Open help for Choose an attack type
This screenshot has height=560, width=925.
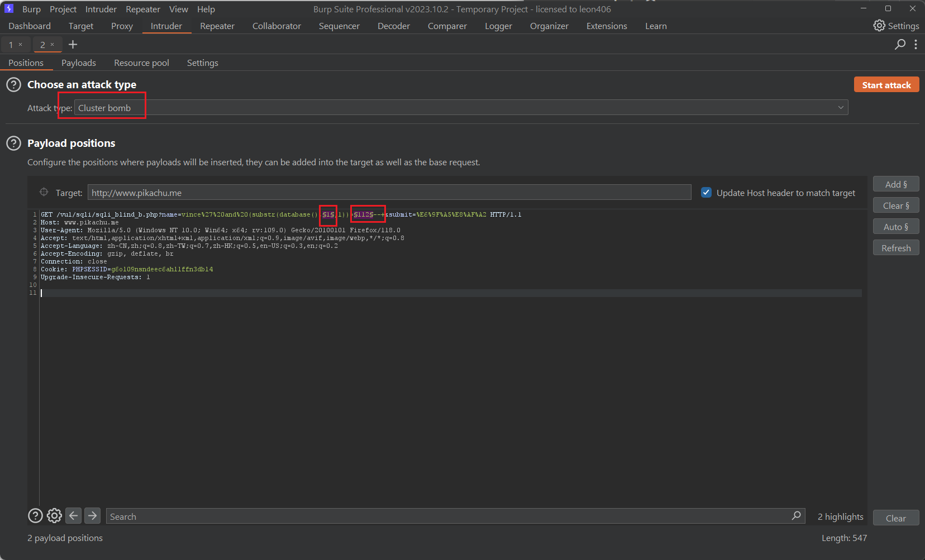pyautogui.click(x=13, y=85)
